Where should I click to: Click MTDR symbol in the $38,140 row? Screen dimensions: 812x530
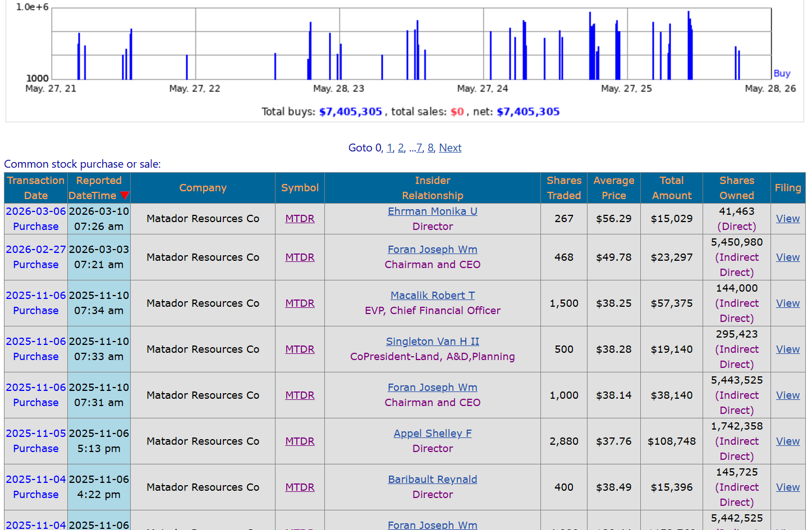pyautogui.click(x=300, y=395)
